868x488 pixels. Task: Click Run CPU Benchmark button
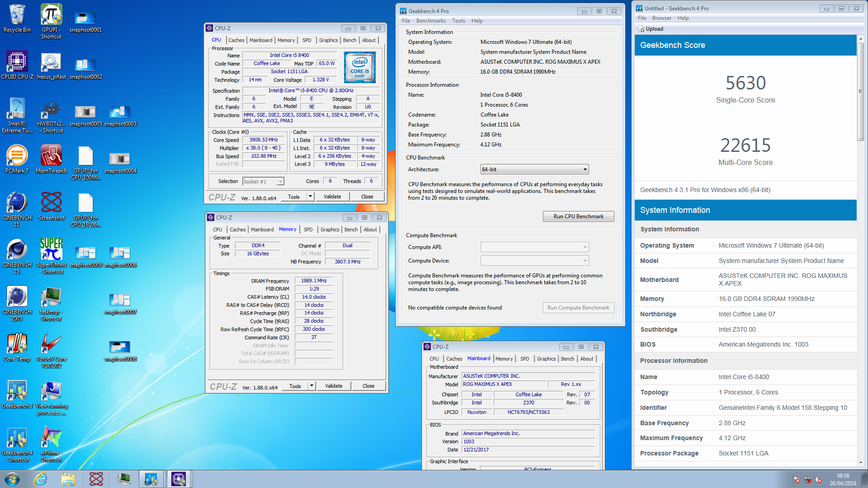(578, 216)
